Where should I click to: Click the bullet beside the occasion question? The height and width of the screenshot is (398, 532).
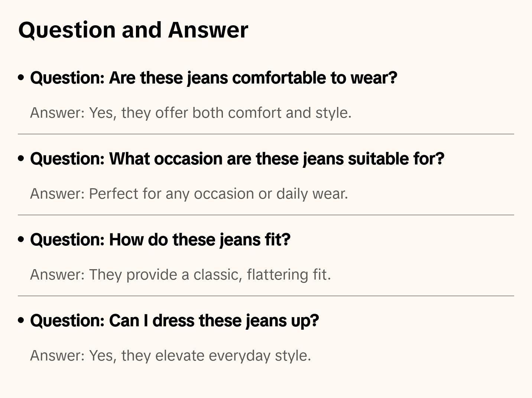(x=21, y=159)
